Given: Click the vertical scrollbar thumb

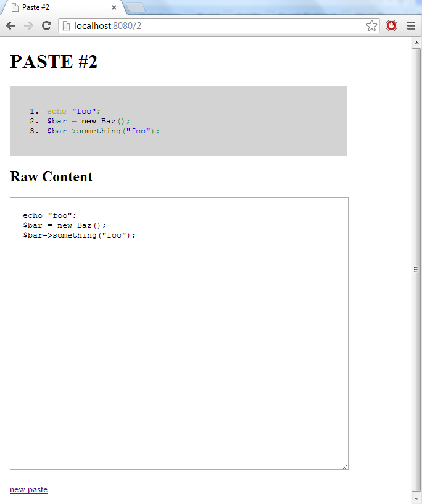Looking at the screenshot, I should pos(416,269).
